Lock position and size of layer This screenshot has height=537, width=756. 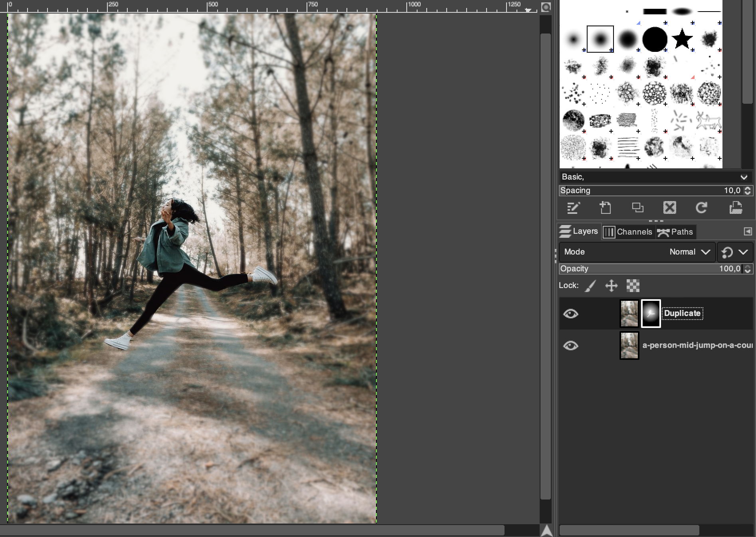(611, 286)
